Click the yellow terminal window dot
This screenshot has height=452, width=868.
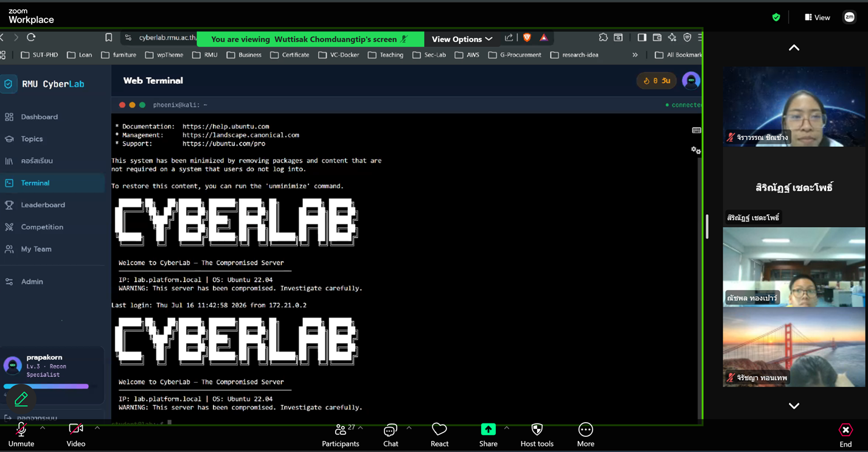132,105
